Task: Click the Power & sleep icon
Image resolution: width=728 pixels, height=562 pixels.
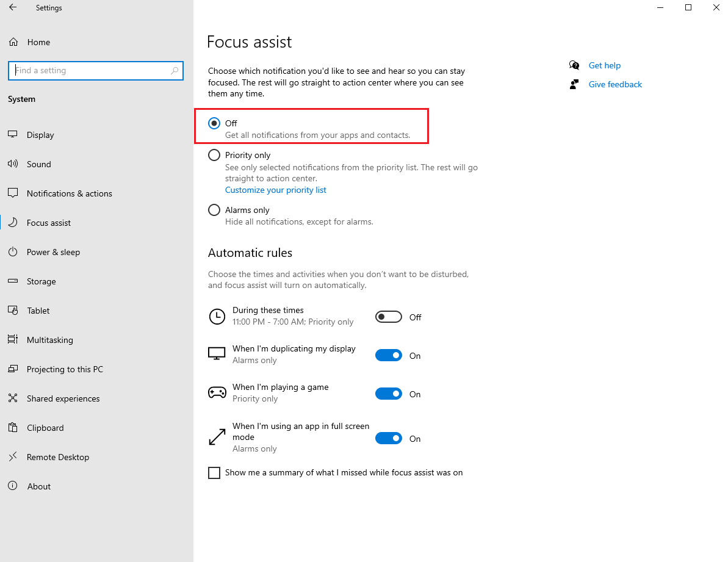Action: (x=13, y=251)
